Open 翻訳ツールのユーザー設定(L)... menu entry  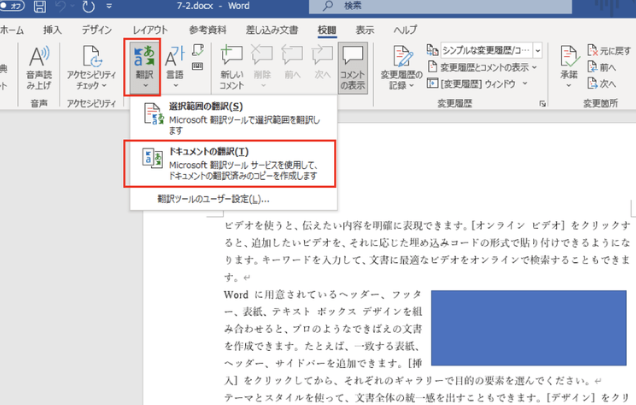point(213,199)
